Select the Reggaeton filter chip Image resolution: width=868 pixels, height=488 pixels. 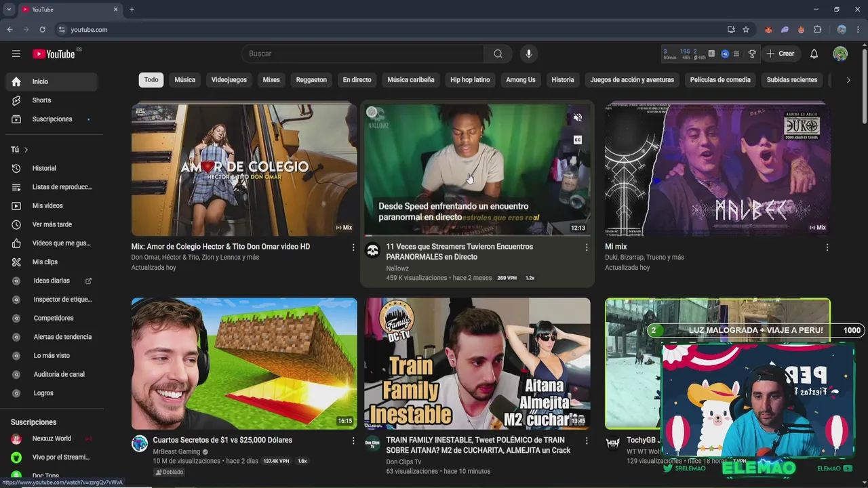pyautogui.click(x=311, y=80)
